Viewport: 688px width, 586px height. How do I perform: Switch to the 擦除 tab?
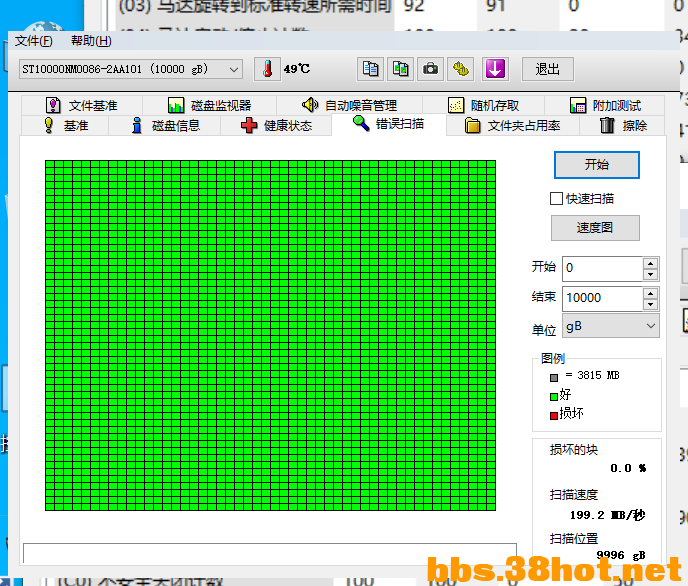pos(623,125)
